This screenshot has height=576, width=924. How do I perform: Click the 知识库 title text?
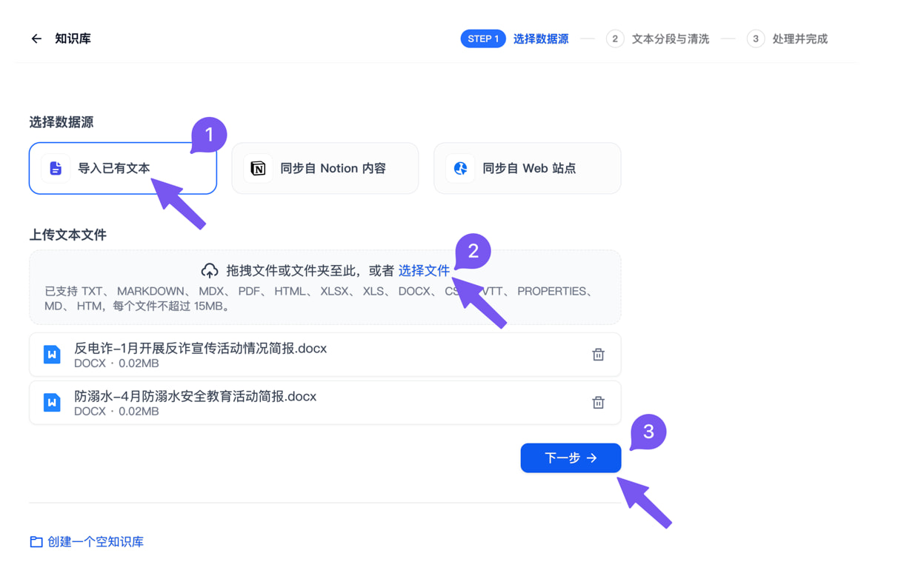tap(73, 38)
